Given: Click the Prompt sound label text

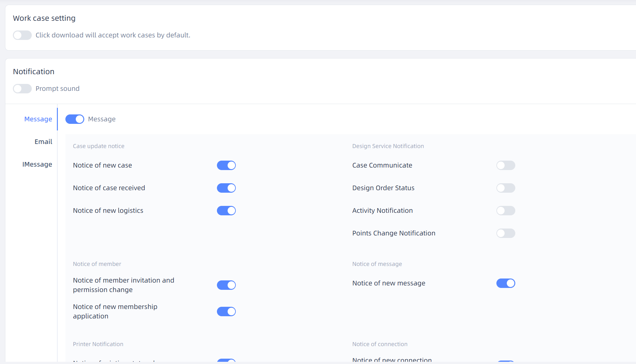Looking at the screenshot, I should tap(58, 89).
